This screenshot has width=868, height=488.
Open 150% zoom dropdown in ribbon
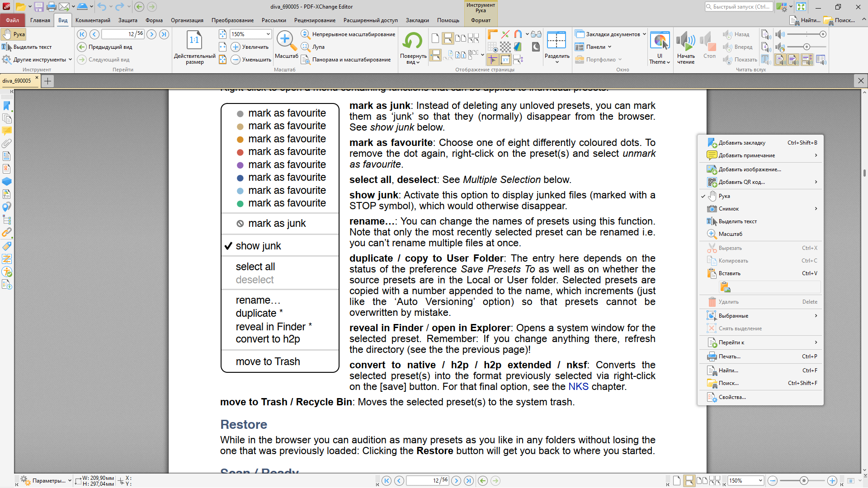268,34
